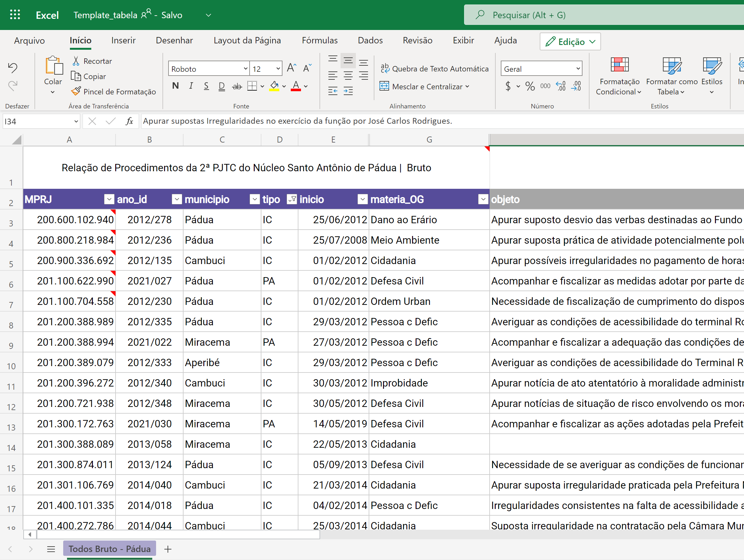Click Mesclar e Centralizar
The width and height of the screenshot is (744, 560).
pos(421,86)
